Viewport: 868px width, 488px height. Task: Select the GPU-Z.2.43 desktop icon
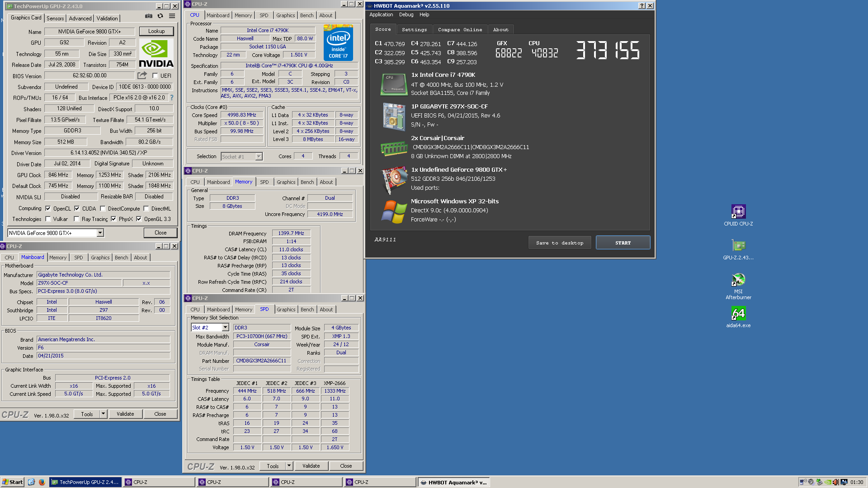tap(738, 249)
